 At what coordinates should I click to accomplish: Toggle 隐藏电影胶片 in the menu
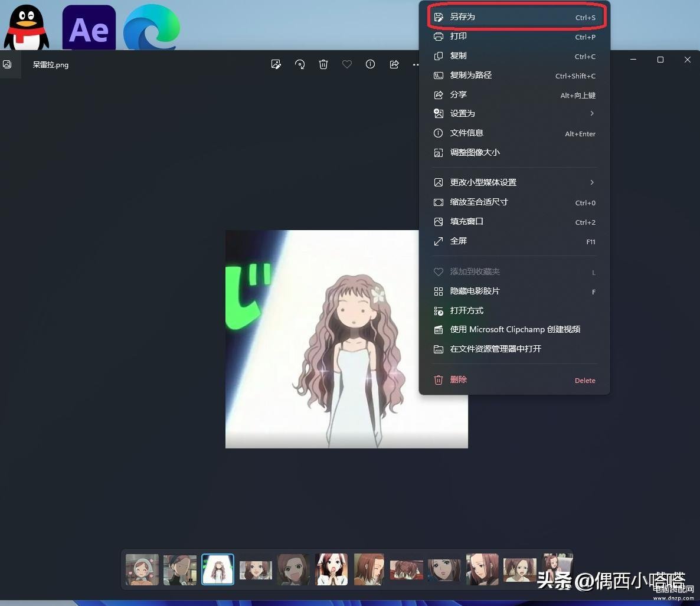[x=514, y=291]
